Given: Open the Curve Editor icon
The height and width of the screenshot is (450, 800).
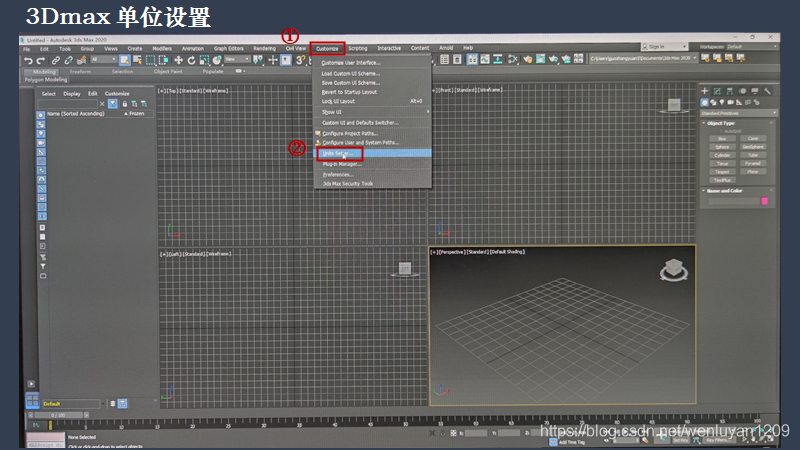Looking at the screenshot, I should (x=485, y=60).
